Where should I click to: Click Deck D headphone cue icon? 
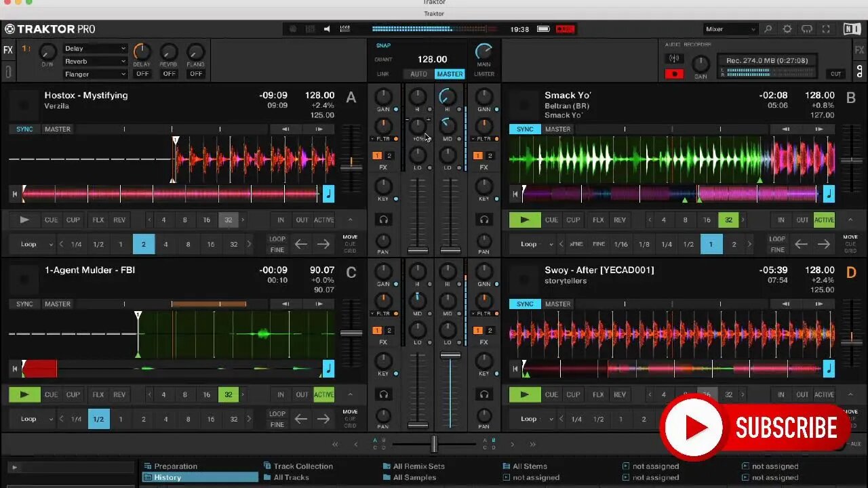pyautogui.click(x=484, y=394)
